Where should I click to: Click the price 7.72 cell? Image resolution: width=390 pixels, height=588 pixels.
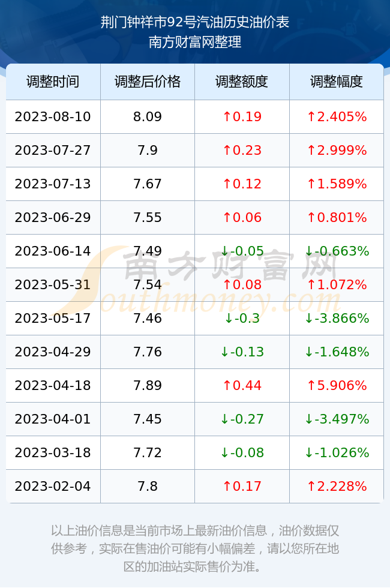pos(148,452)
